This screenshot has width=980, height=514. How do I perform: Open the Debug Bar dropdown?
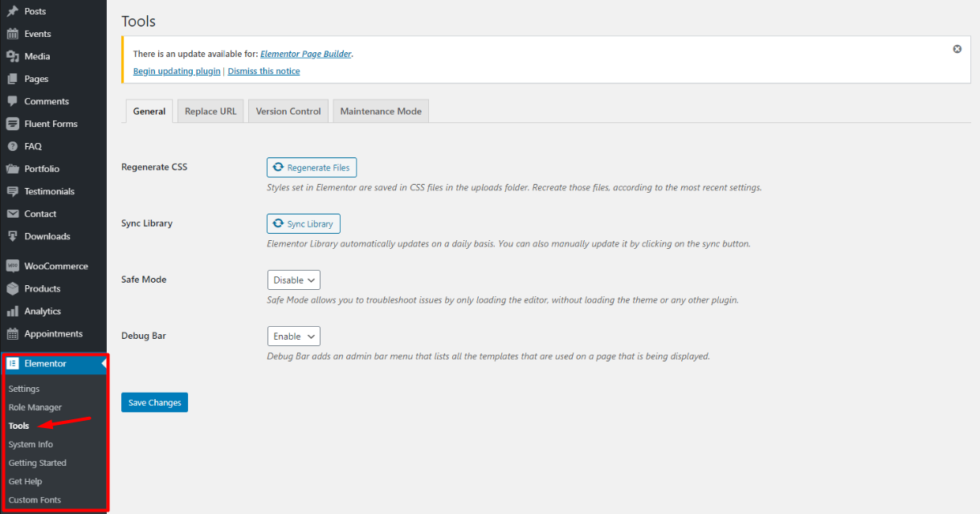[293, 337]
